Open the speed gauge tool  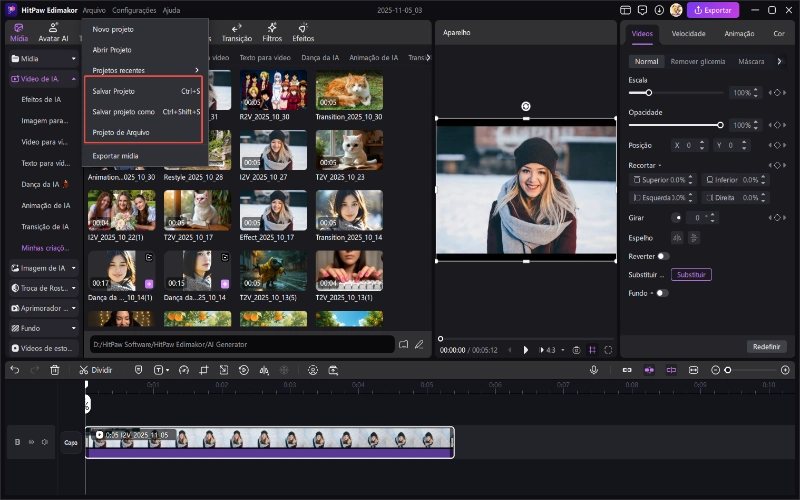point(184,370)
